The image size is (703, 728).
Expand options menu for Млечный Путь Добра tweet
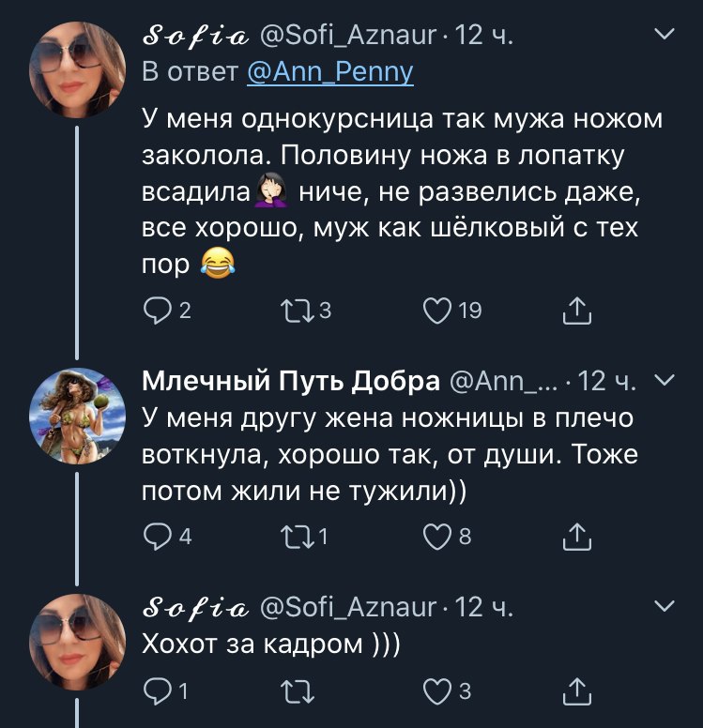664,380
